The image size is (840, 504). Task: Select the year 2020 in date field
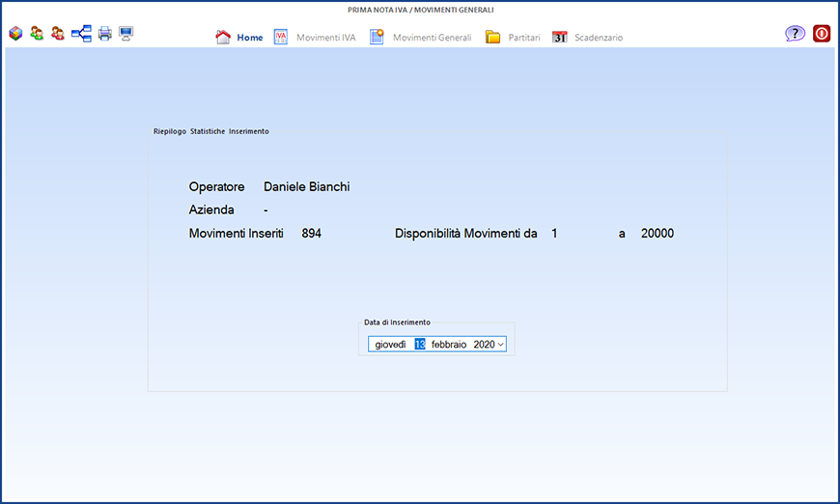click(x=483, y=345)
